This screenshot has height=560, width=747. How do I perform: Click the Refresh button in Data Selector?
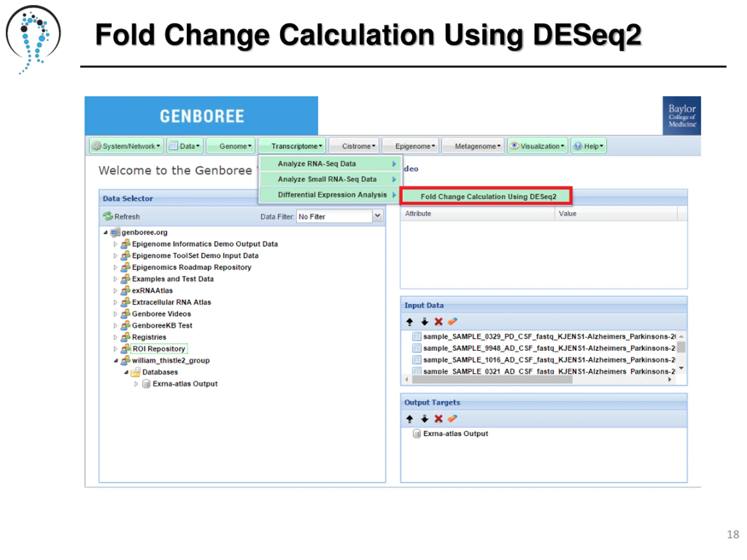tap(121, 216)
